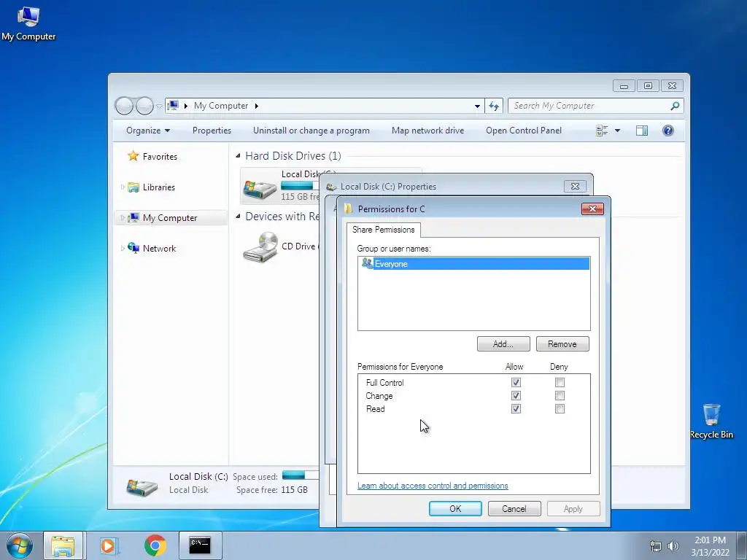
Task: Open the network status tray icon
Action: (656, 546)
